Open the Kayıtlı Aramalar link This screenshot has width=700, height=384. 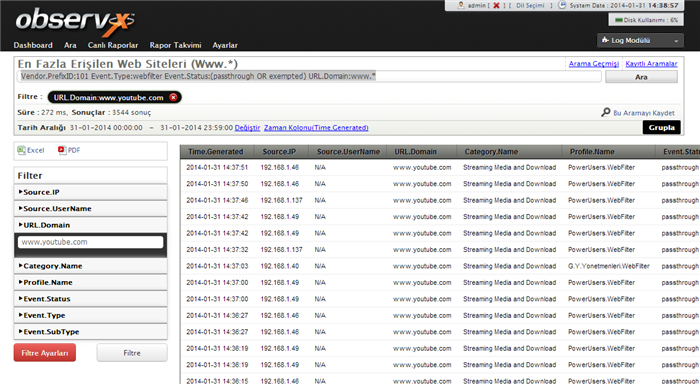(x=651, y=64)
